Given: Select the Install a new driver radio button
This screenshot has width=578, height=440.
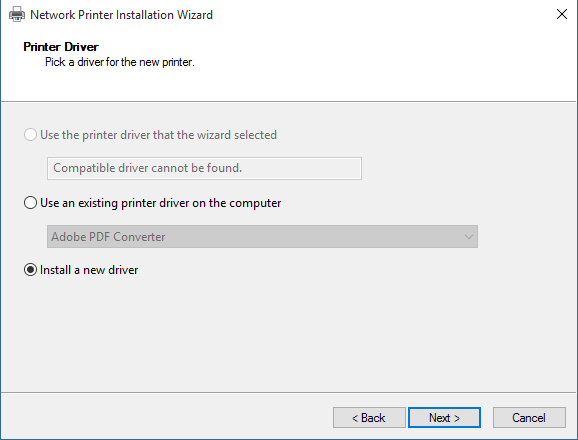Looking at the screenshot, I should click(x=30, y=270).
